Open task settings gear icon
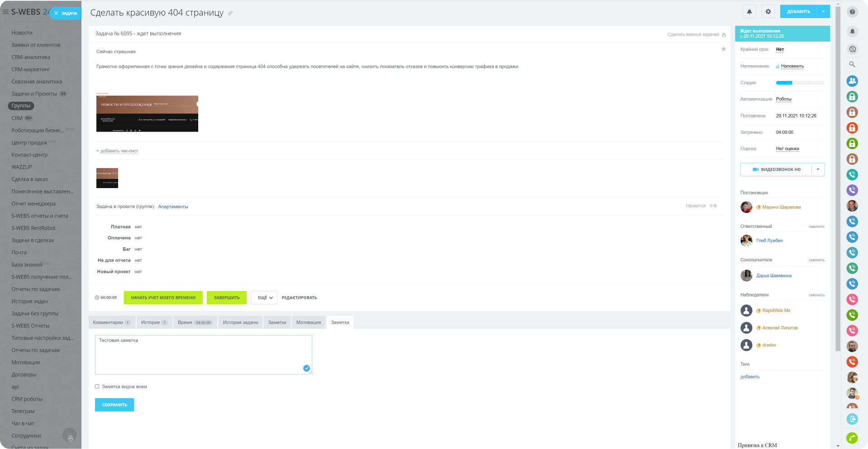Viewport: 868px width, 449px height. tap(768, 12)
